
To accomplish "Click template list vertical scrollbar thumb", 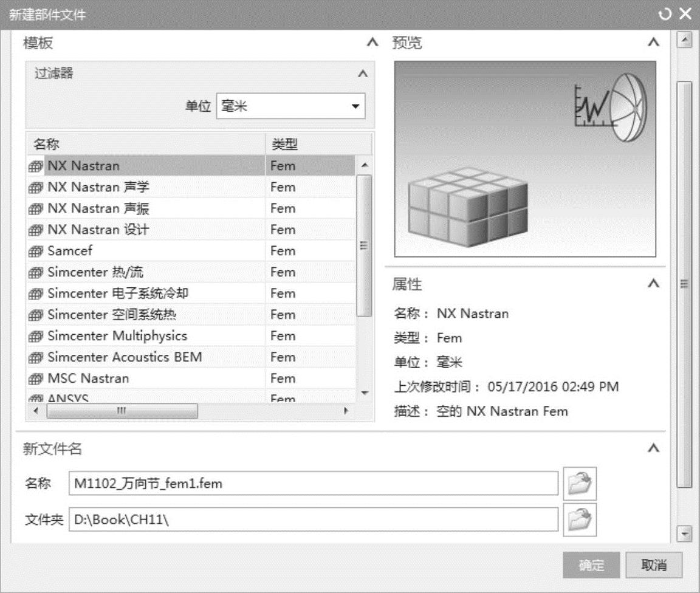I will click(x=365, y=245).
